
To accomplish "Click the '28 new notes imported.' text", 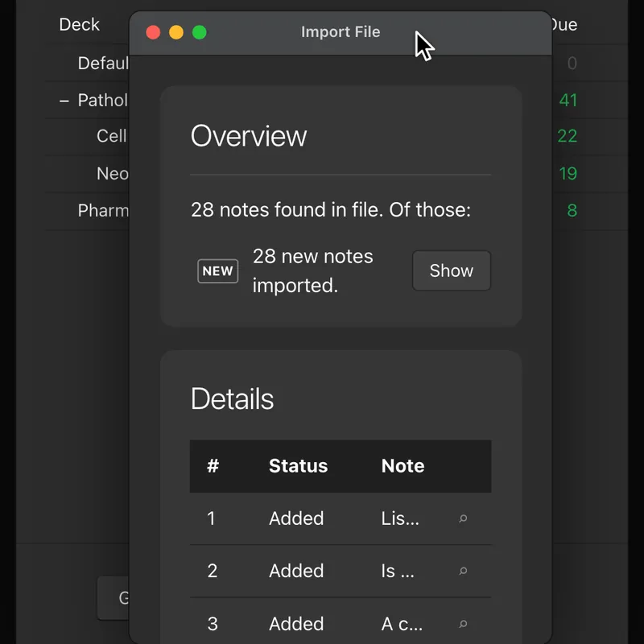I will pyautogui.click(x=312, y=270).
